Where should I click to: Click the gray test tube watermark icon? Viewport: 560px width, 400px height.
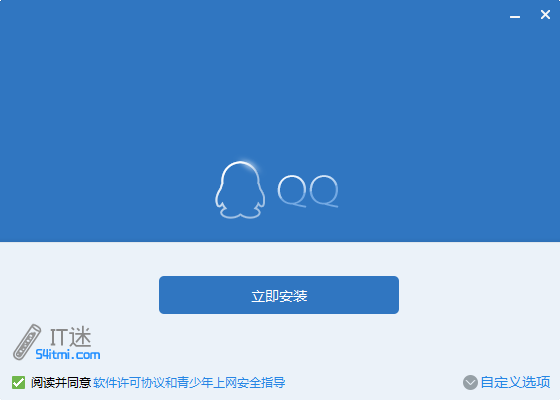click(27, 342)
